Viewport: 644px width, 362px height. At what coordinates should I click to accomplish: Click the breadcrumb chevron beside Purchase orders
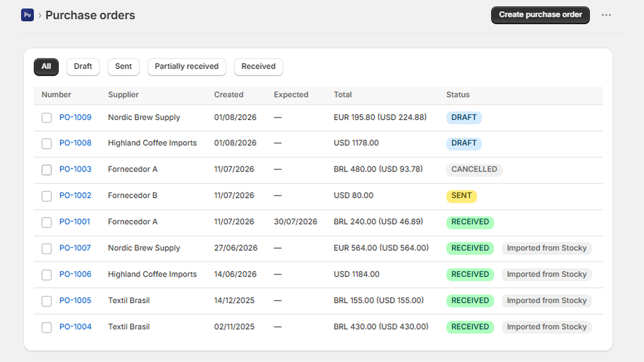40,15
